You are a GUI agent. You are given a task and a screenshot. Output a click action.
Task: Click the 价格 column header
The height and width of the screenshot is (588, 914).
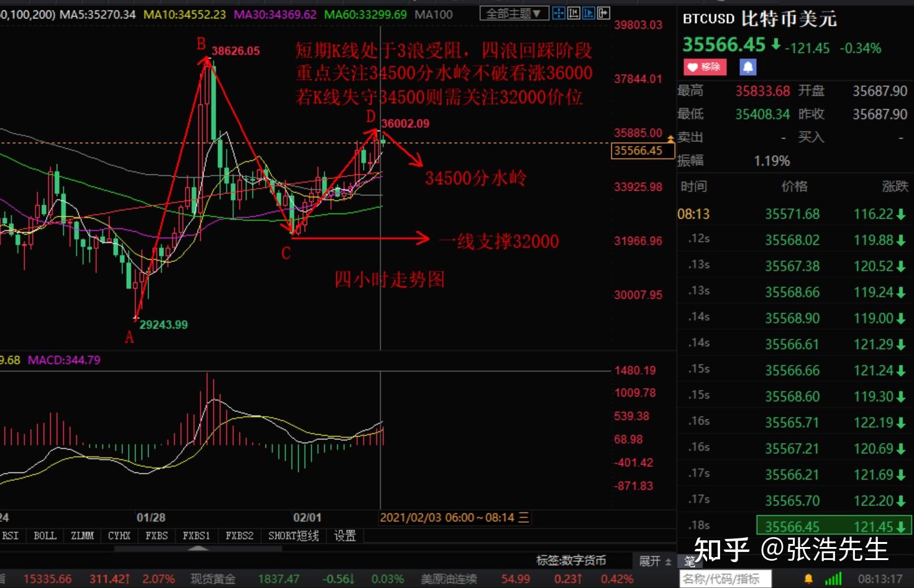tap(794, 186)
